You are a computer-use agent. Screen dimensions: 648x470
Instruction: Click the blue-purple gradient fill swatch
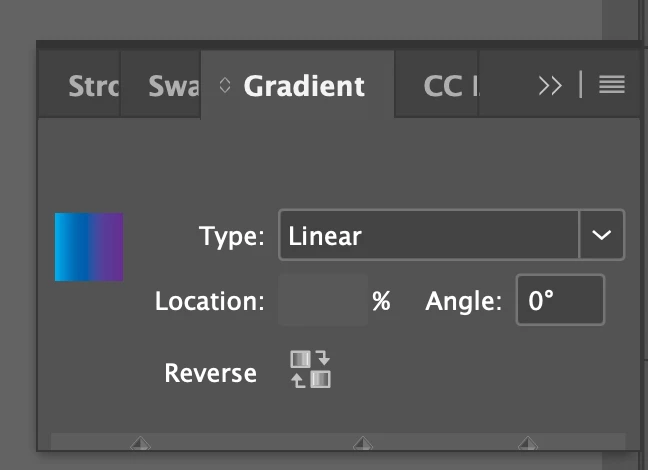(x=89, y=246)
